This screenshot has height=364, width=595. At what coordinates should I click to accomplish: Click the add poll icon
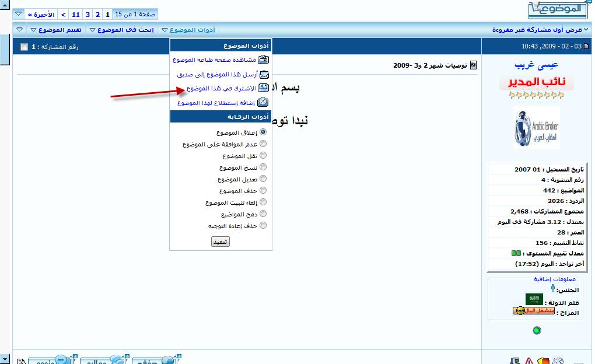tap(262, 103)
